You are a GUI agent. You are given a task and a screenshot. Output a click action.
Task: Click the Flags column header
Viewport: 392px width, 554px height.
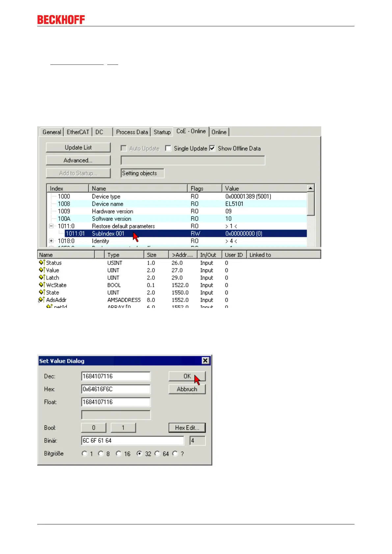coord(205,189)
